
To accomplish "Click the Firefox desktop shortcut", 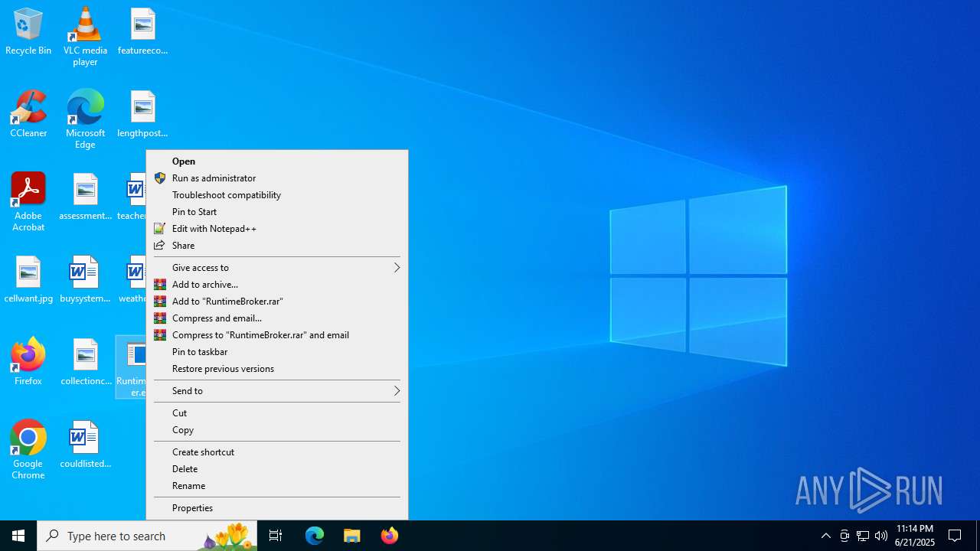I will click(x=28, y=363).
